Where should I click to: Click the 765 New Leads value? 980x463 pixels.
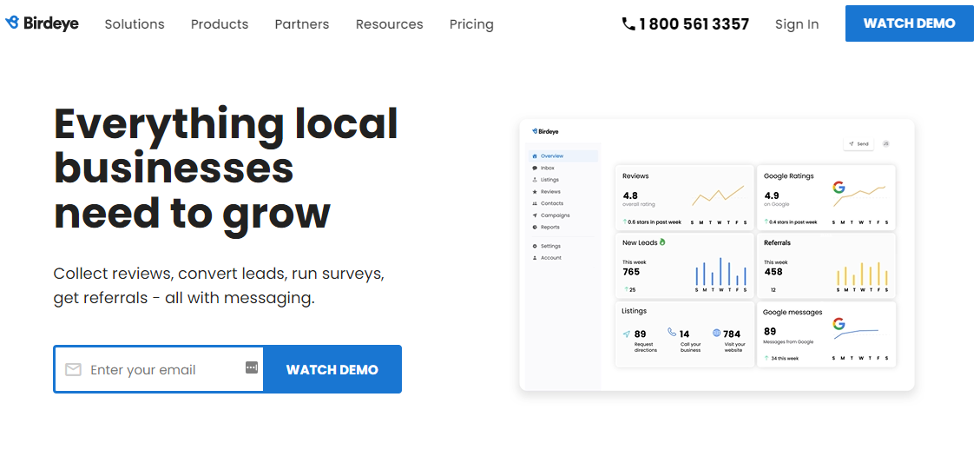coord(631,272)
